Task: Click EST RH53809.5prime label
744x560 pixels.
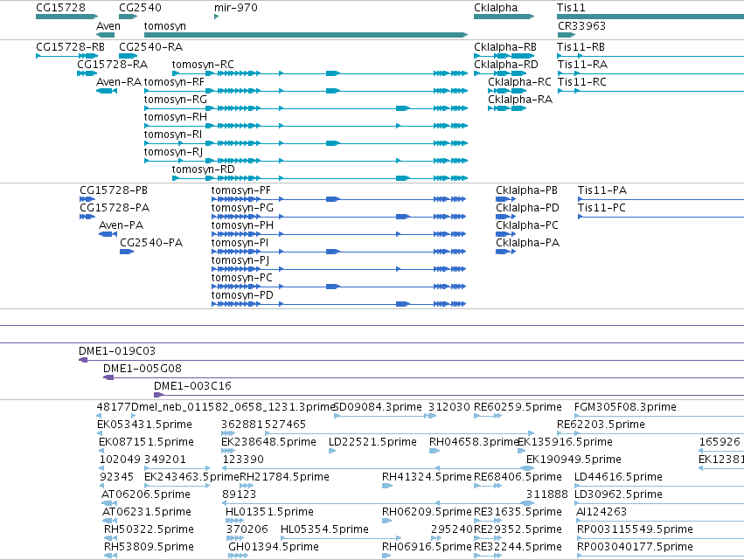Action: (149, 547)
